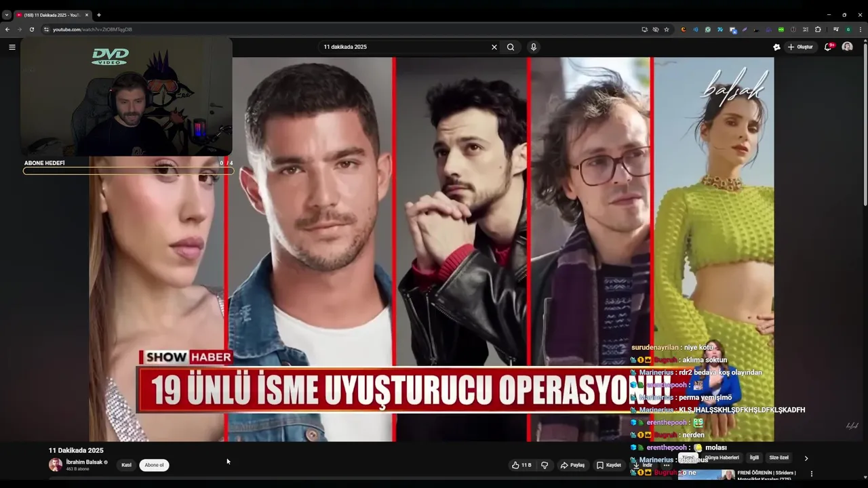Click the Grammarly green G extension icon
This screenshot has height=488, width=868.
pos(708,29)
